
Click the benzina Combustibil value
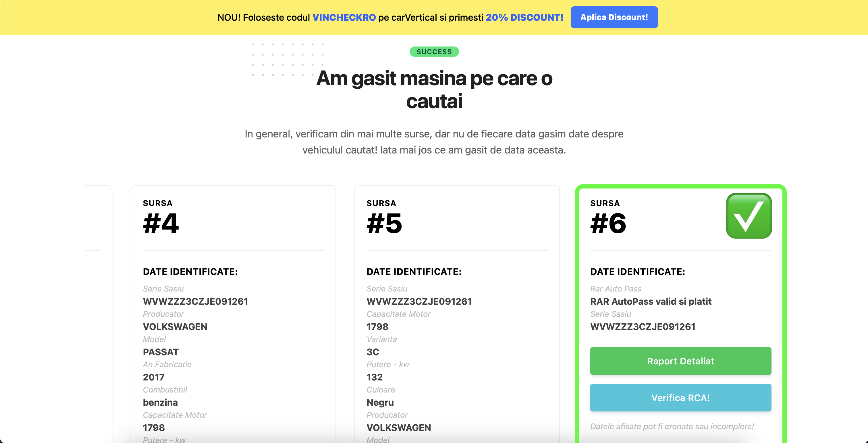[160, 402]
